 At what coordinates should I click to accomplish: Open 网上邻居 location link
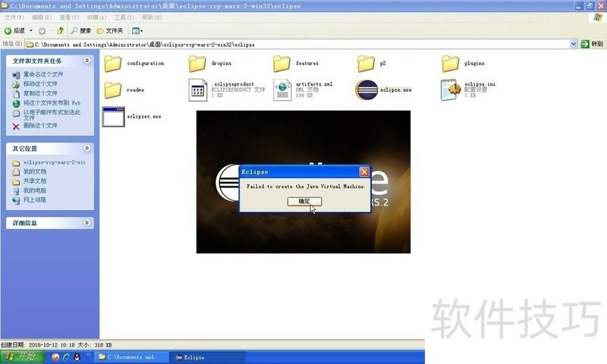(x=35, y=200)
